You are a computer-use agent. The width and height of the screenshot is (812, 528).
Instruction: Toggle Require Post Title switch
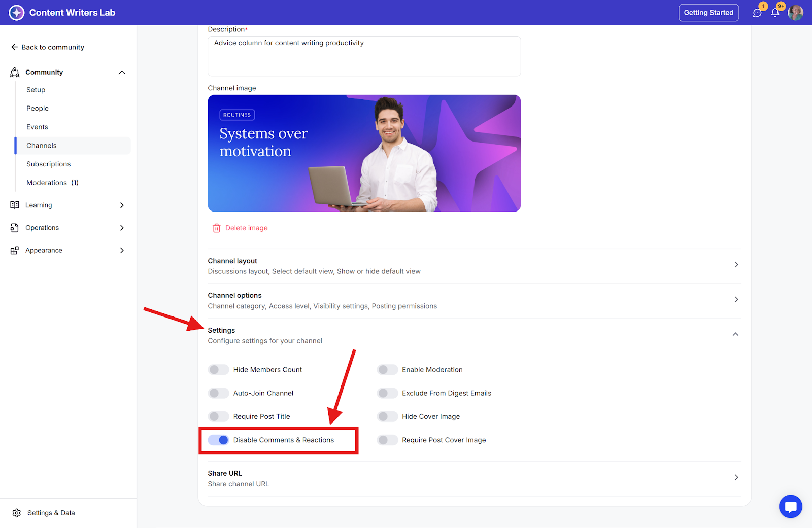click(x=218, y=416)
